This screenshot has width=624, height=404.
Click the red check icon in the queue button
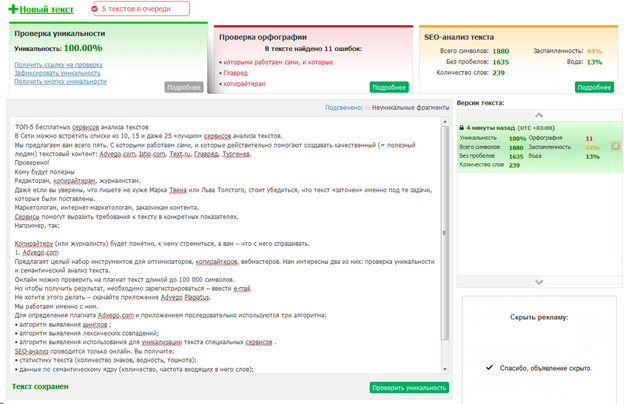95,9
